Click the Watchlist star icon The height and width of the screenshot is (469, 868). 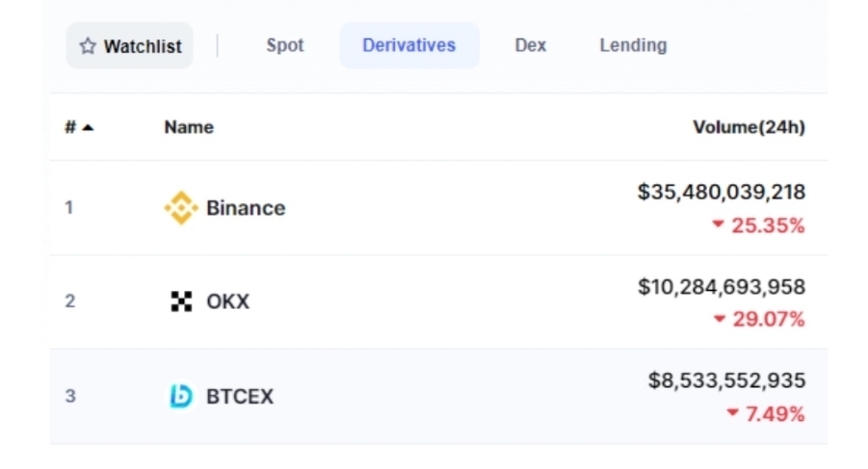click(x=88, y=46)
